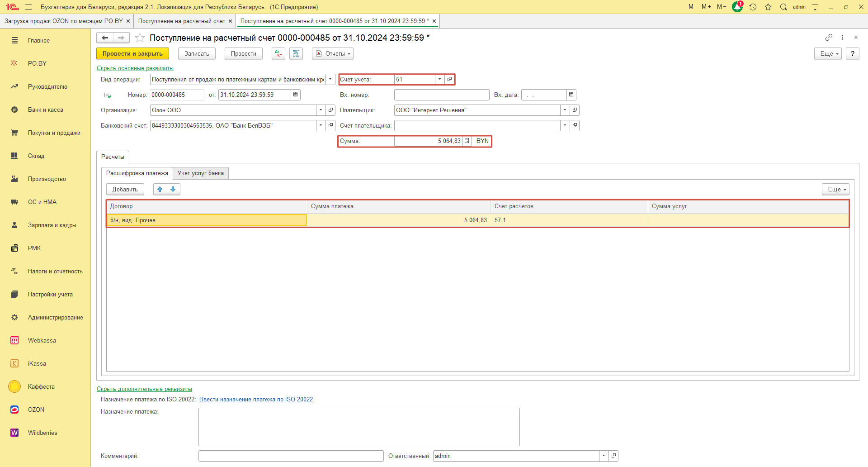Click the M- calculator memory button
Image resolution: width=868 pixels, height=467 pixels.
coord(722,7)
